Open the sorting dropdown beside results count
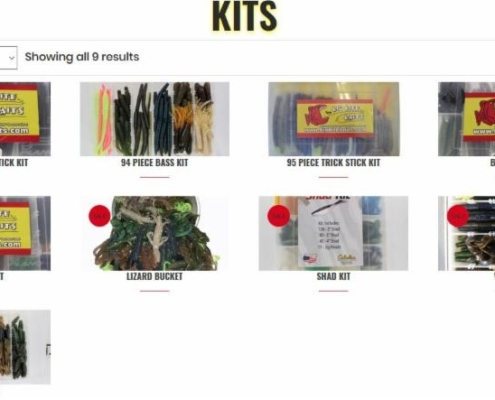Screen dimensions: 495x400 point(8,58)
